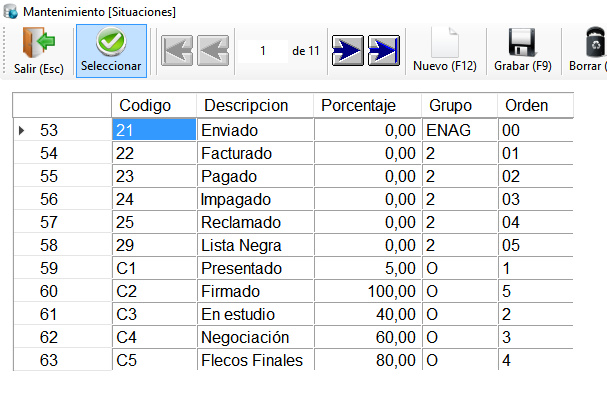
Task: Click Codigo cell C4
Action: click(x=154, y=337)
